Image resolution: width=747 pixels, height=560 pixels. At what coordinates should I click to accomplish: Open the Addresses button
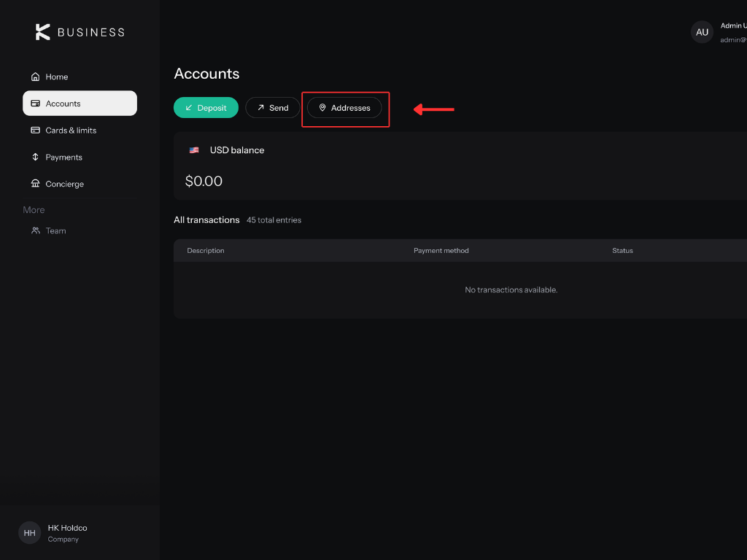tap(344, 108)
